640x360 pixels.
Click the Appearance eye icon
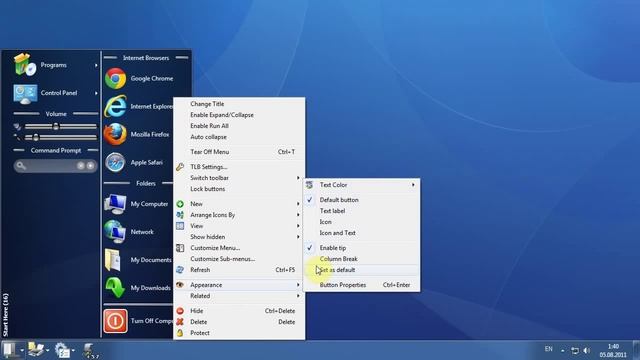tap(180, 285)
